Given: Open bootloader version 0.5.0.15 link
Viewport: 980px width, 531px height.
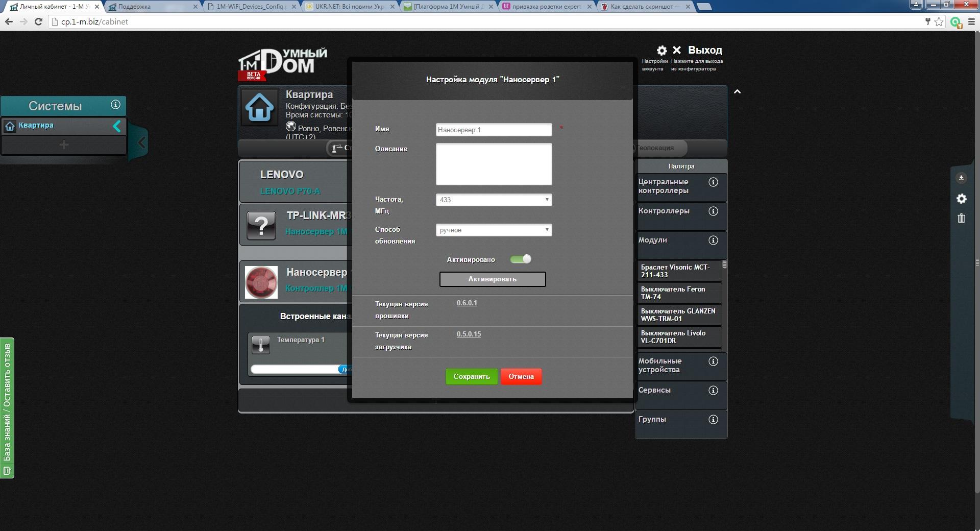Looking at the screenshot, I should (469, 334).
